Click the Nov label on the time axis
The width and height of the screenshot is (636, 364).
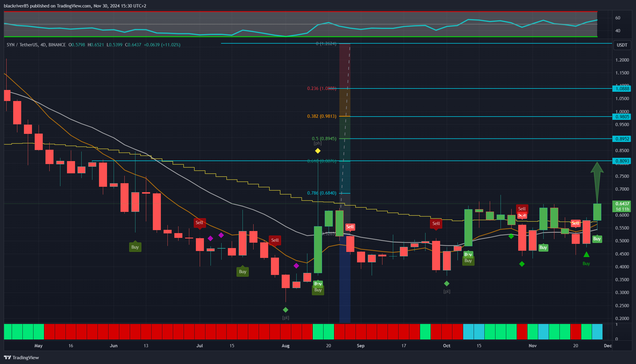533,346
